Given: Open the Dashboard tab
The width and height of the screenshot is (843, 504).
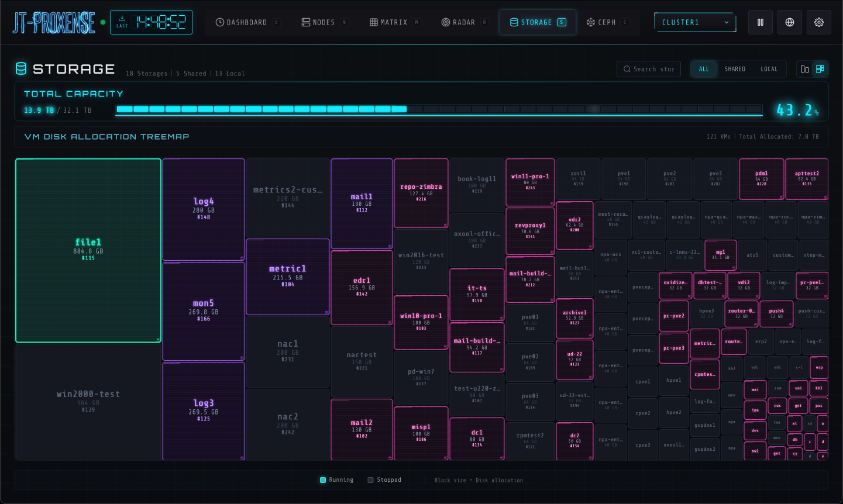Looking at the screenshot, I should 247,22.
